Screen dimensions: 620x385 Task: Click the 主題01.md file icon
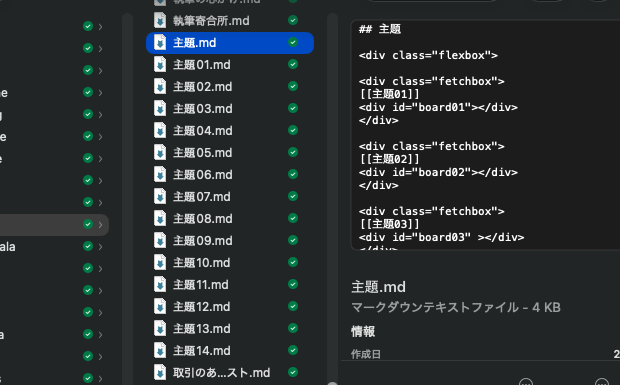click(160, 65)
